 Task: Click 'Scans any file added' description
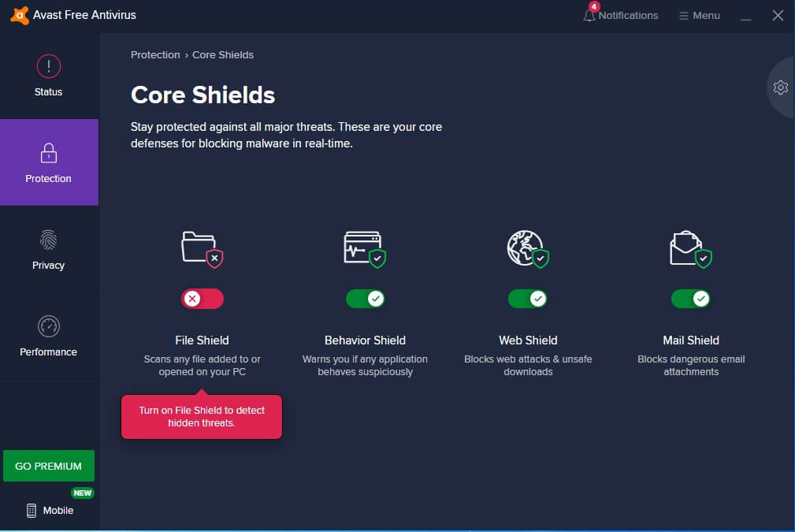click(x=202, y=365)
